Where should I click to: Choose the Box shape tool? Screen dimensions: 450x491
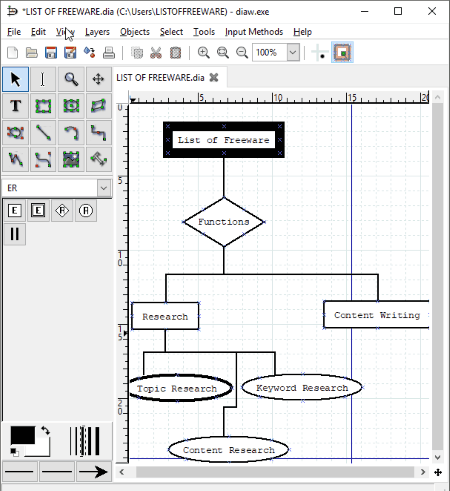pyautogui.click(x=43, y=106)
